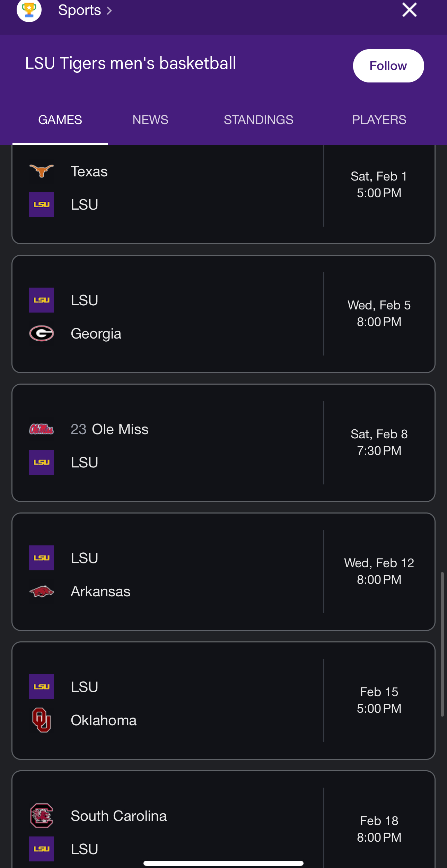Viewport: 447px width, 868px height.
Task: Follow LSU Tigers men's basketball
Action: point(388,66)
